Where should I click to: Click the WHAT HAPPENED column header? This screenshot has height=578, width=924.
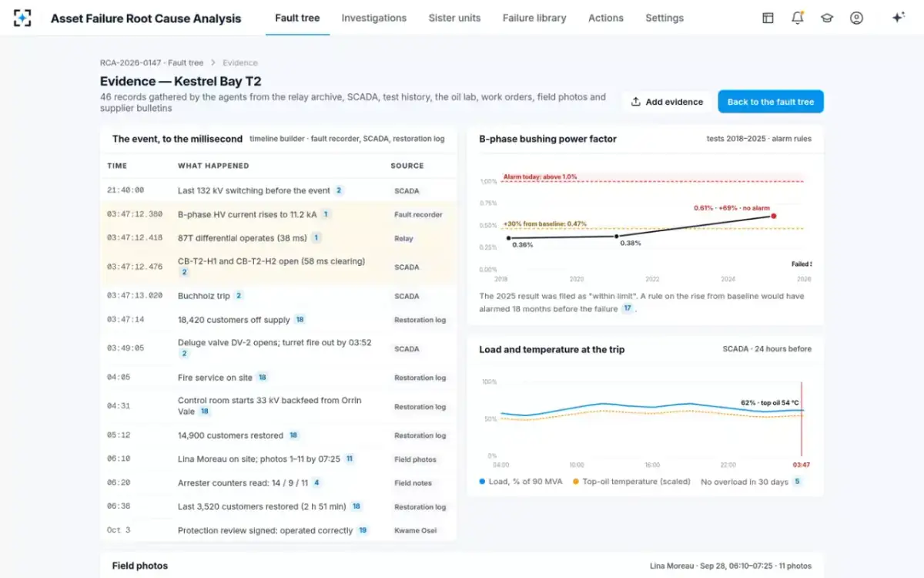(x=213, y=166)
